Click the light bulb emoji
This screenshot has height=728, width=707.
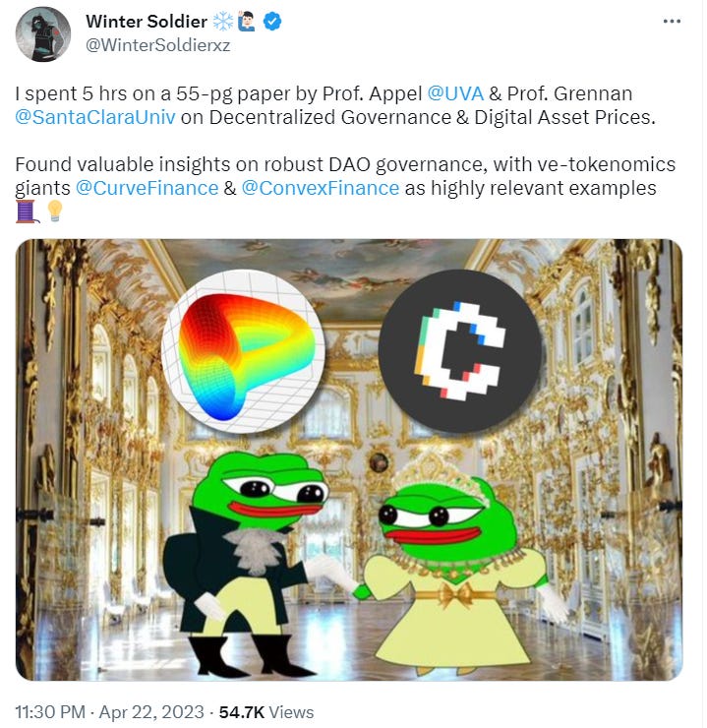[x=55, y=211]
